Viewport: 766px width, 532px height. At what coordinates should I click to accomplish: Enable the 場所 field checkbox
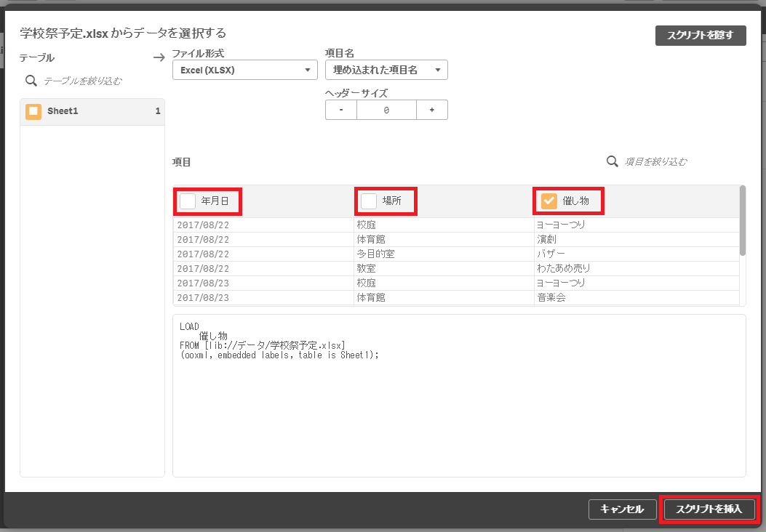(369, 201)
